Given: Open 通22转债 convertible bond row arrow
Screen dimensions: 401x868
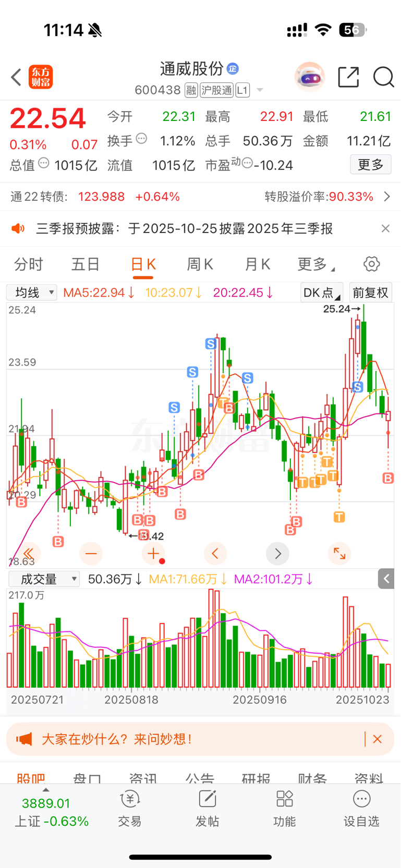Looking at the screenshot, I should (x=387, y=197).
